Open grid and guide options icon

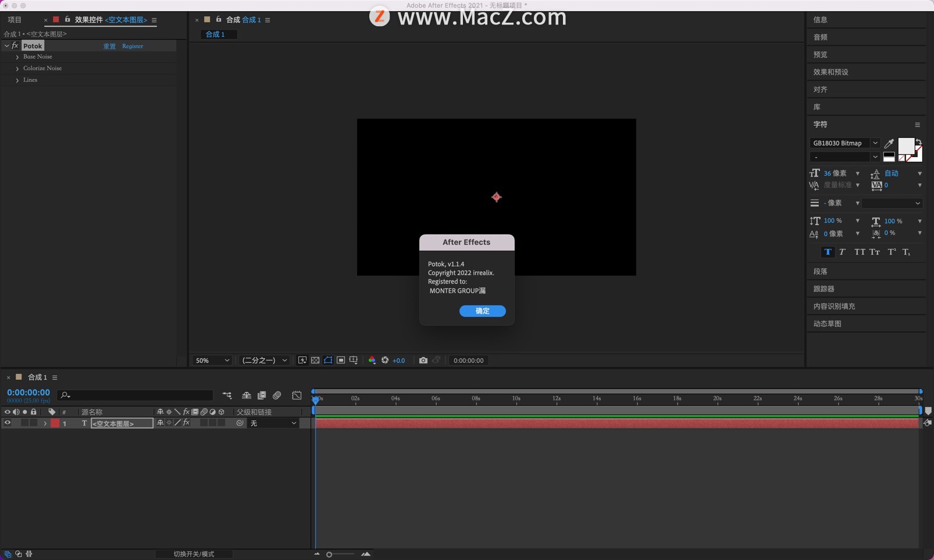[x=354, y=361]
